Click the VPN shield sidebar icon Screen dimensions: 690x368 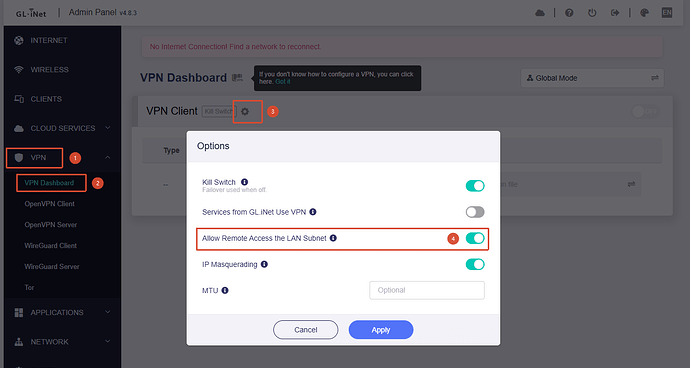point(18,158)
